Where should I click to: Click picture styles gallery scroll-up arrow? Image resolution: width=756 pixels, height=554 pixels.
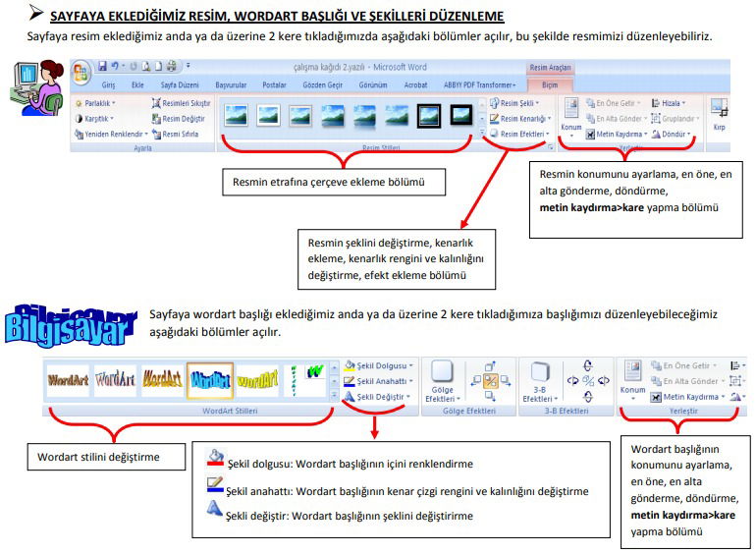click(482, 103)
